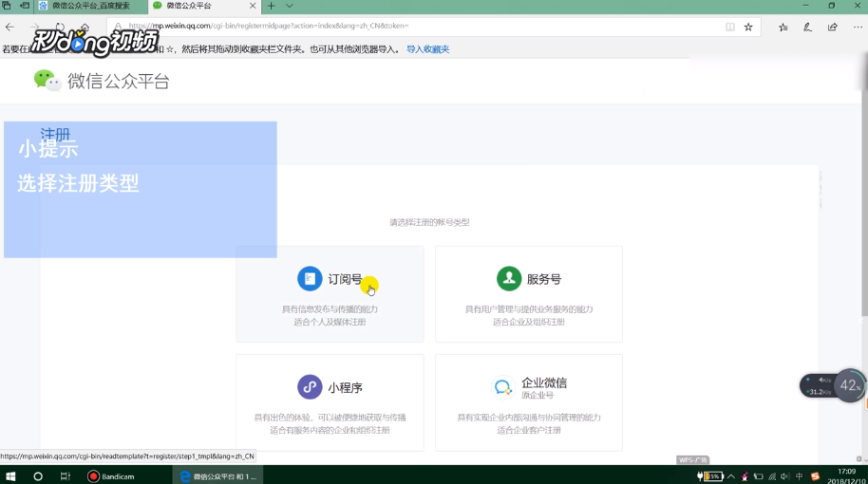Click the blue 订阅号 icon
868x484 pixels.
pos(310,278)
